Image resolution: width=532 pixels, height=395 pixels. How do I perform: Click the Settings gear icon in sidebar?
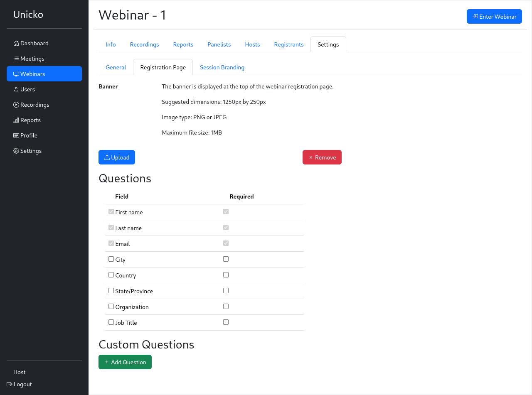coord(16,151)
